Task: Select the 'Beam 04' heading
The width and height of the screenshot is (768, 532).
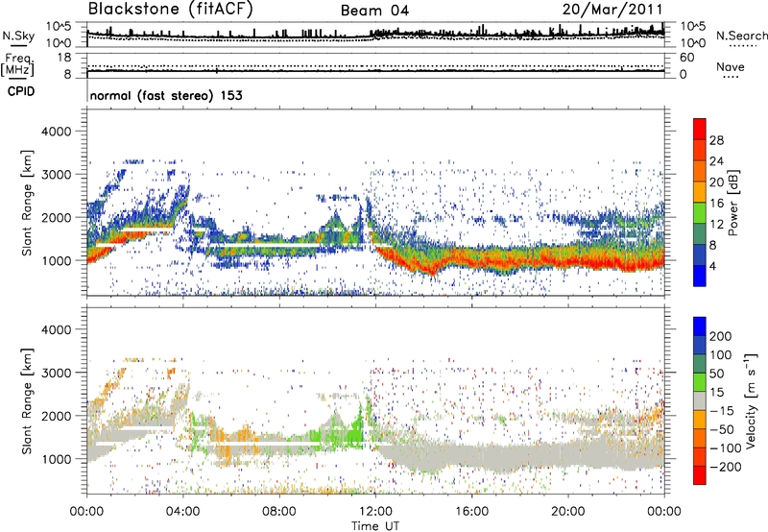Action: [374, 11]
